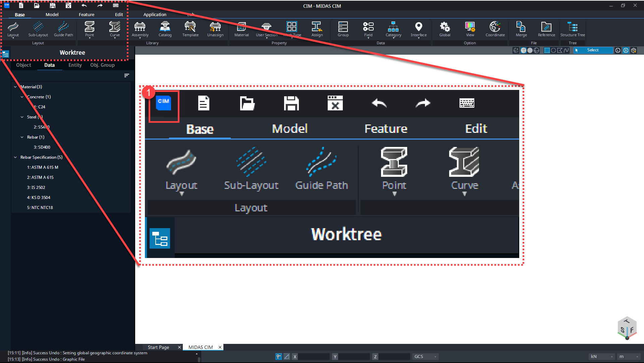Screen dimensions: 644x363
Task: Toggle freehand curve selection mode
Action: [566, 50]
